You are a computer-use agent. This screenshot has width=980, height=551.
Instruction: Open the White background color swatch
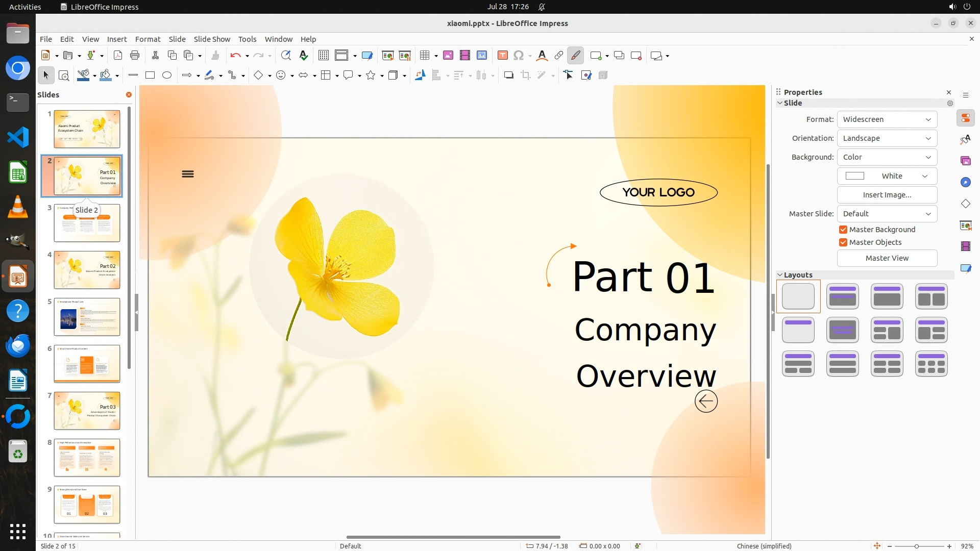coord(887,176)
